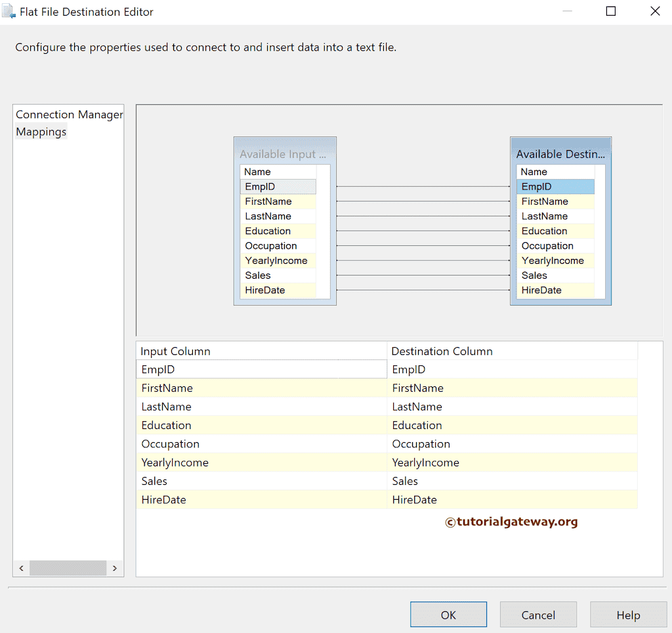Click the Flat File Destination Editor title bar icon

coord(9,11)
